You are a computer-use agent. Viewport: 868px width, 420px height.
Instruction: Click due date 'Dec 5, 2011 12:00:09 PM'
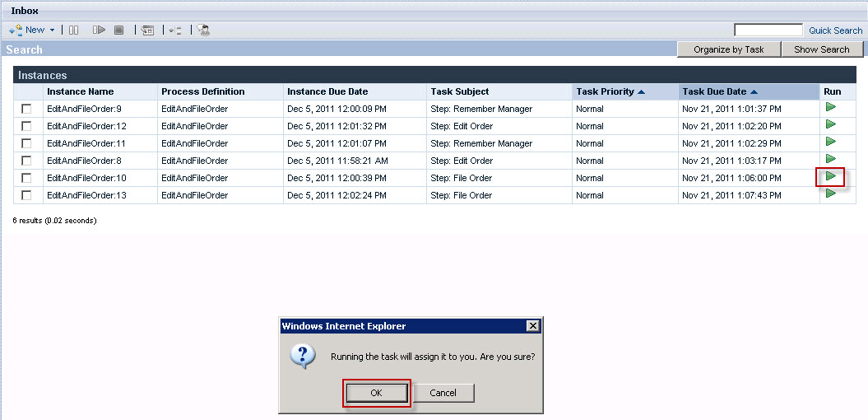coord(337,109)
